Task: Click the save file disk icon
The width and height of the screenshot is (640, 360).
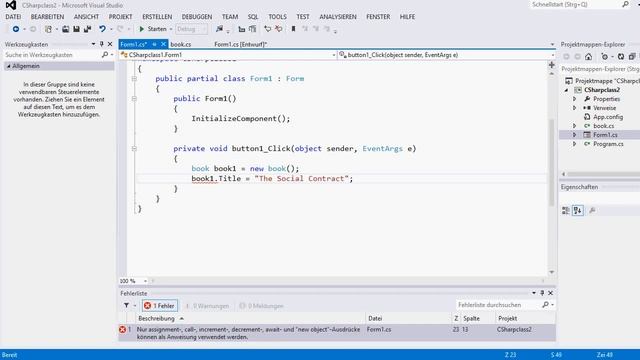Action: (76, 29)
